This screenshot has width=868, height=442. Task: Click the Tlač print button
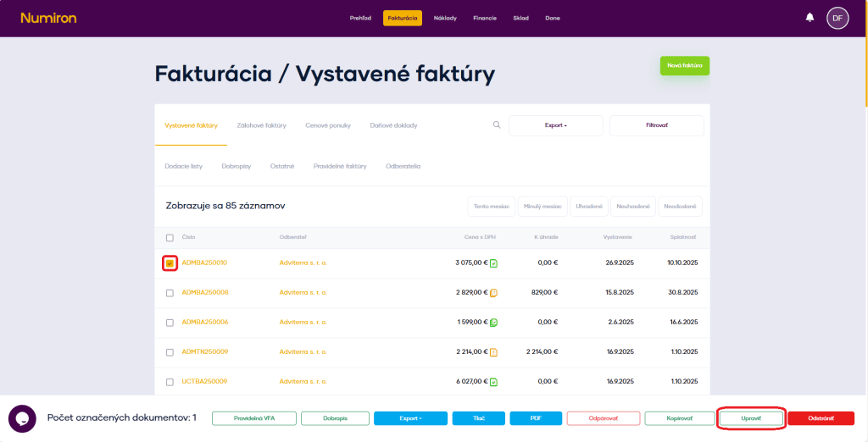[x=478, y=419]
